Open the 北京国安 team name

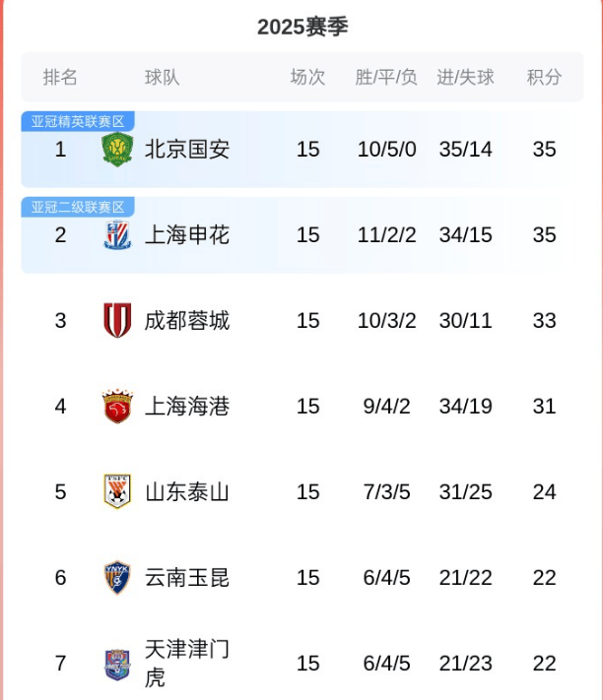(x=187, y=150)
